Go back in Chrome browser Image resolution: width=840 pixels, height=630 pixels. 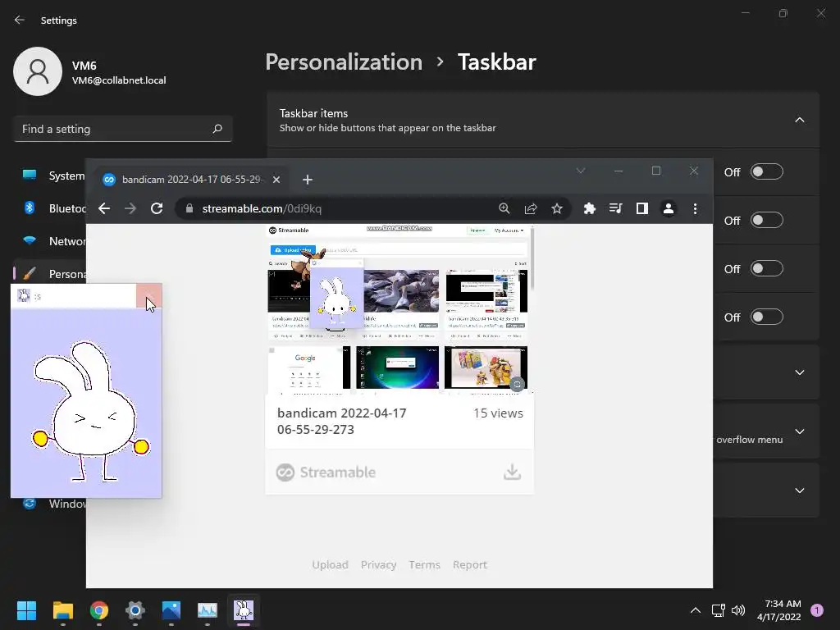(x=104, y=208)
